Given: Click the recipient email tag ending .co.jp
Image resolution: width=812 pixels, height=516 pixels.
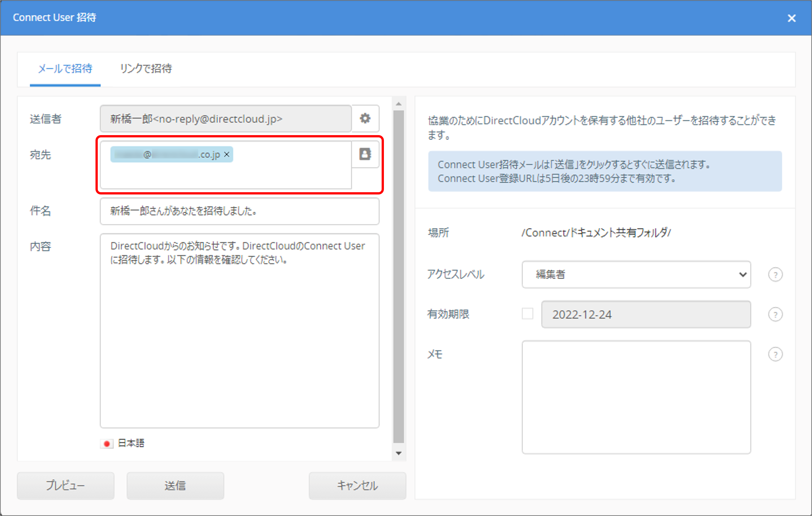Looking at the screenshot, I should click(172, 154).
